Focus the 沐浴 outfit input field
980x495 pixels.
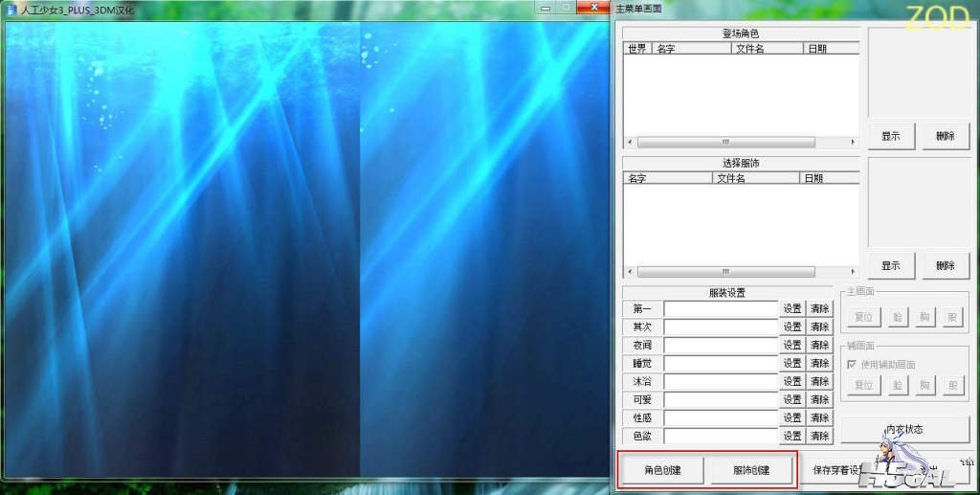[x=721, y=381]
